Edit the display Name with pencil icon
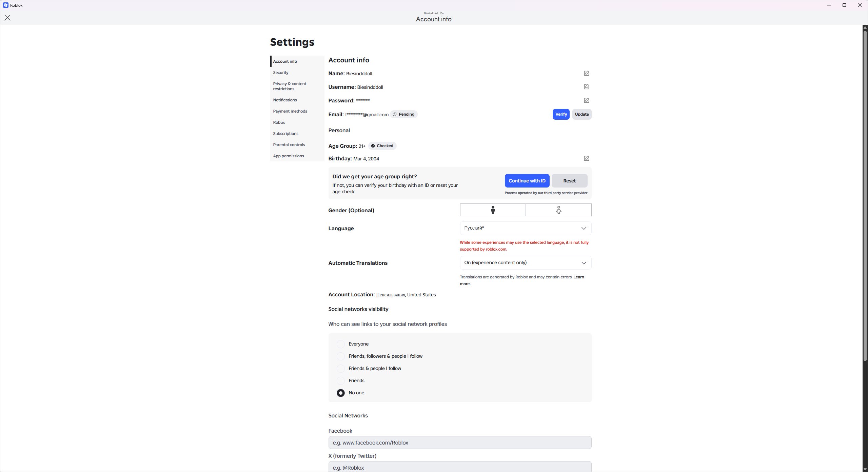This screenshot has height=472, width=868. pos(586,73)
